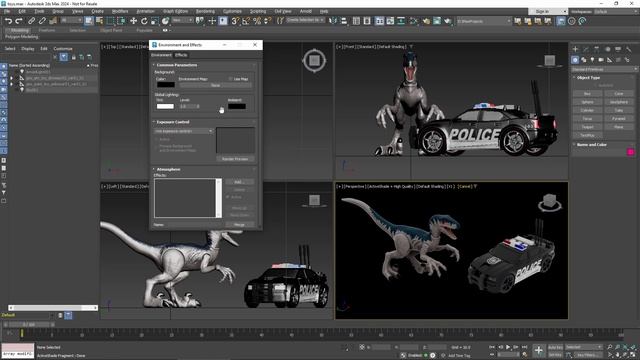Select the Link tool icon
The width and height of the screenshot is (640, 360).
coord(31,21)
